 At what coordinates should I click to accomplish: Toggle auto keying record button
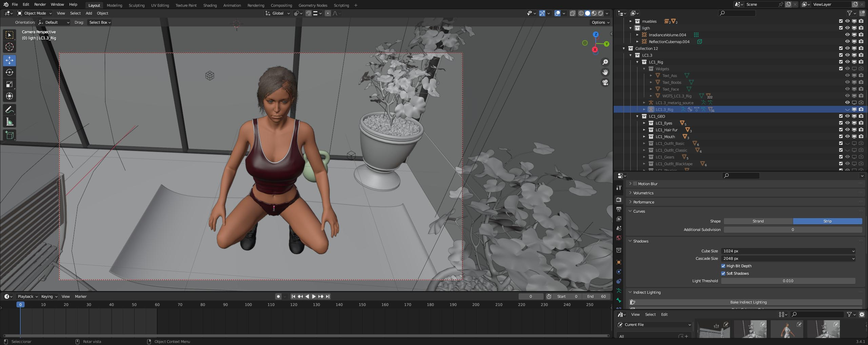[278, 296]
